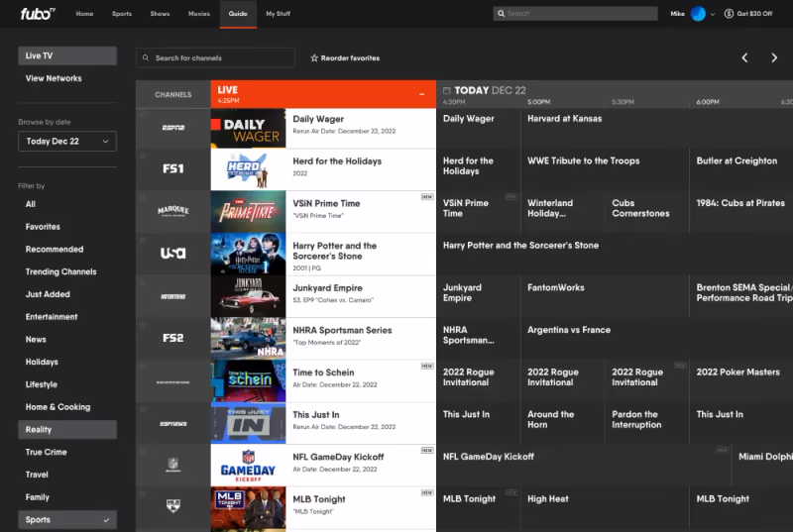This screenshot has width=793, height=532.
Task: Expand the profile dropdown arrow
Action: (x=713, y=14)
